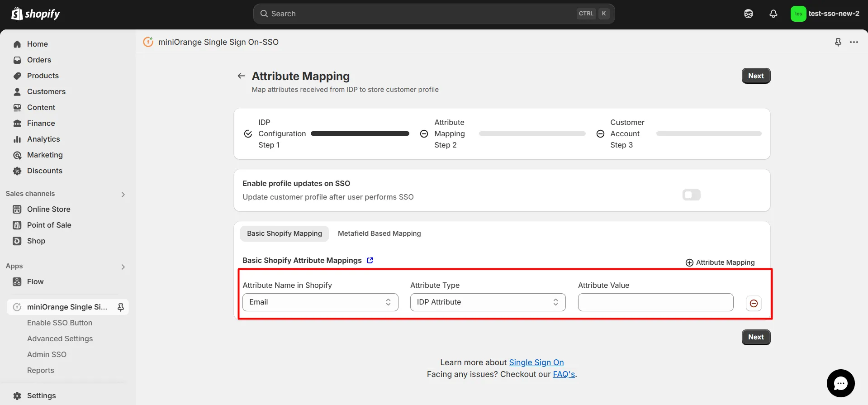Click the top Next button

pyautogui.click(x=756, y=76)
